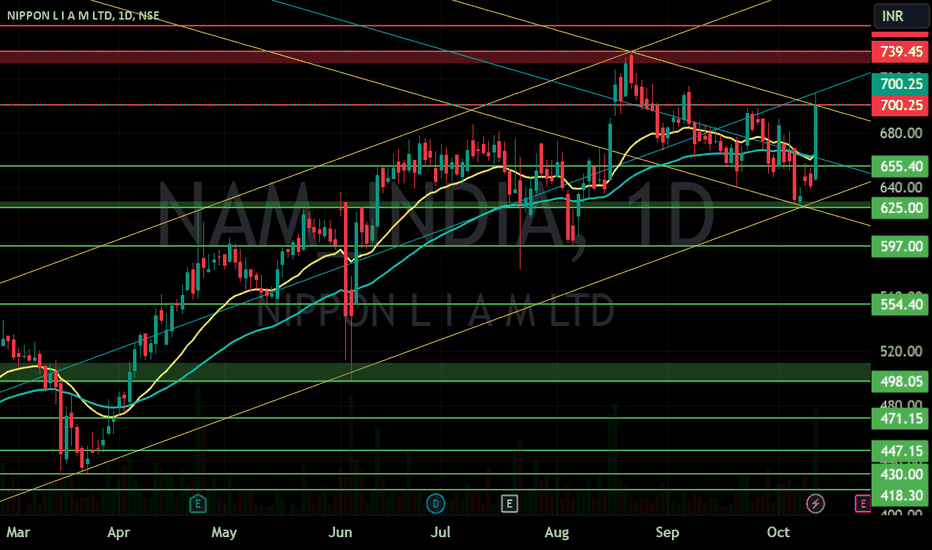Screen dimensions: 932x550
Task: Open the red E marker past October
Action: point(862,504)
